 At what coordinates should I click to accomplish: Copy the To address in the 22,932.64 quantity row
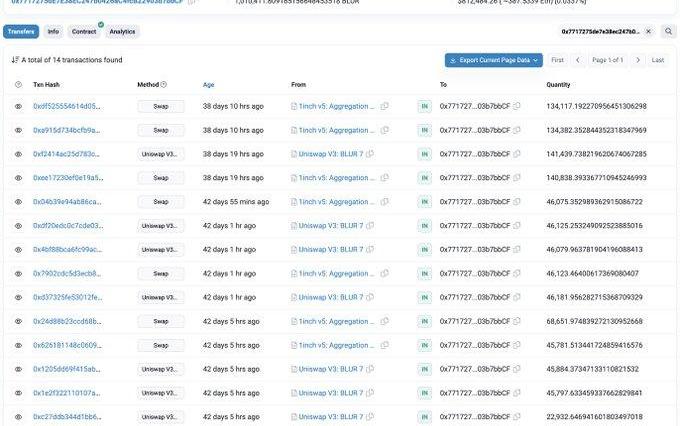tap(517, 417)
